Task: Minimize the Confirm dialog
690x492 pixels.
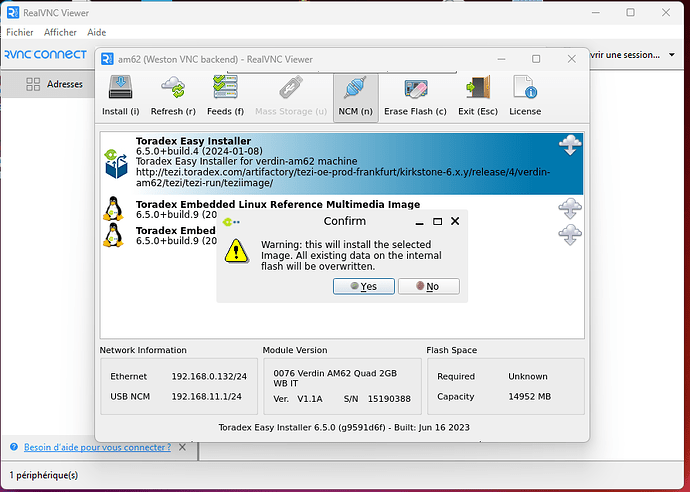Action: (x=419, y=223)
